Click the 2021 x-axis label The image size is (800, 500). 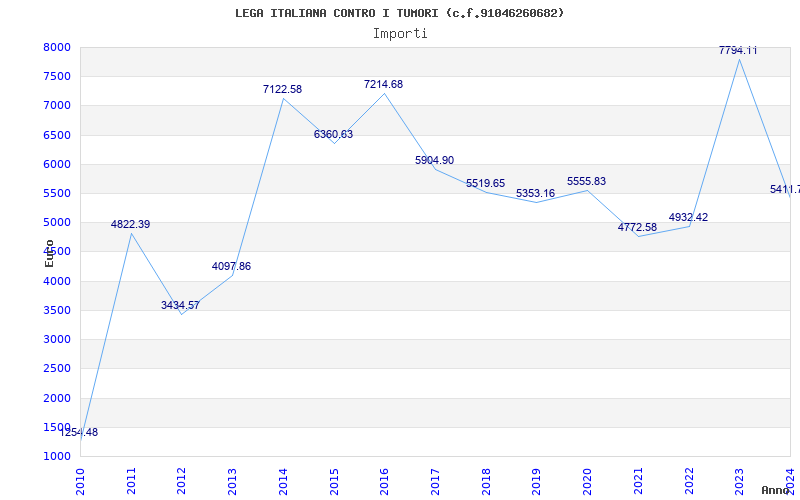[638, 482]
